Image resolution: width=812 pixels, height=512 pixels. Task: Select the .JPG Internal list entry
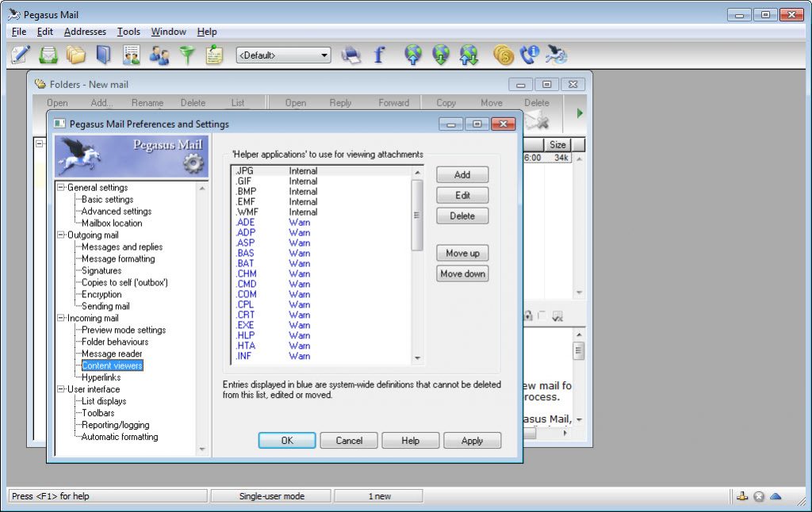321,171
